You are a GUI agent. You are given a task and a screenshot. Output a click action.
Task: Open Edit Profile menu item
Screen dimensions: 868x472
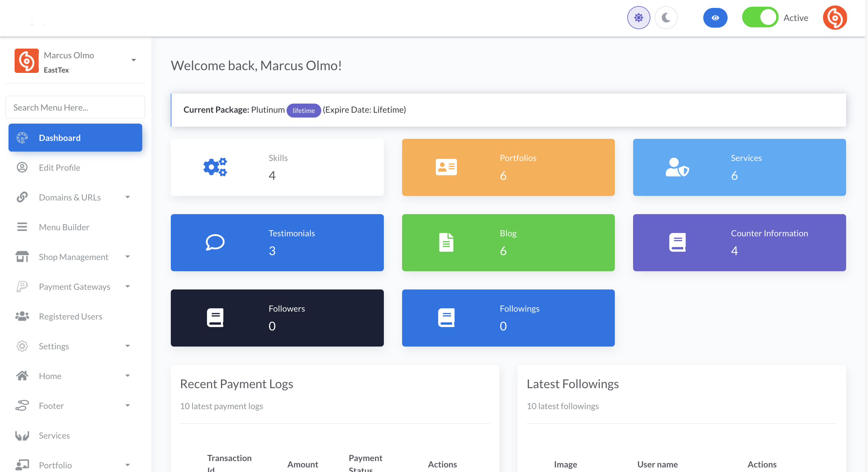[x=59, y=168]
